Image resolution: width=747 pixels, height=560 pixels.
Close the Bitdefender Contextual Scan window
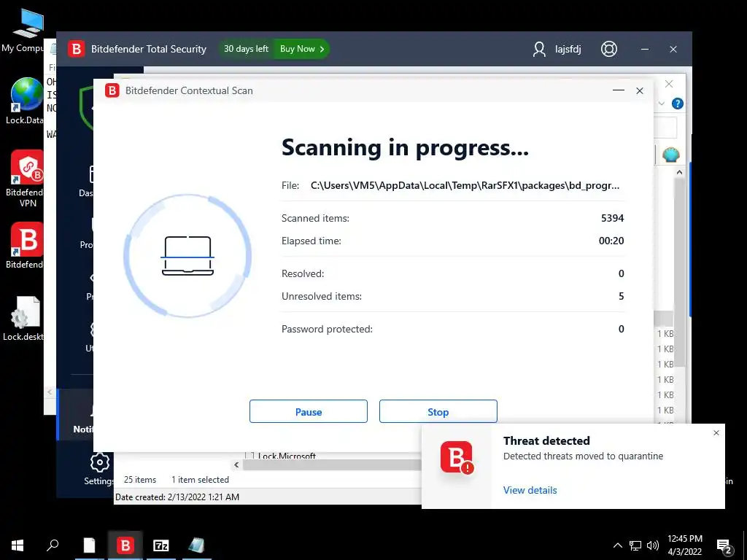[640, 90]
